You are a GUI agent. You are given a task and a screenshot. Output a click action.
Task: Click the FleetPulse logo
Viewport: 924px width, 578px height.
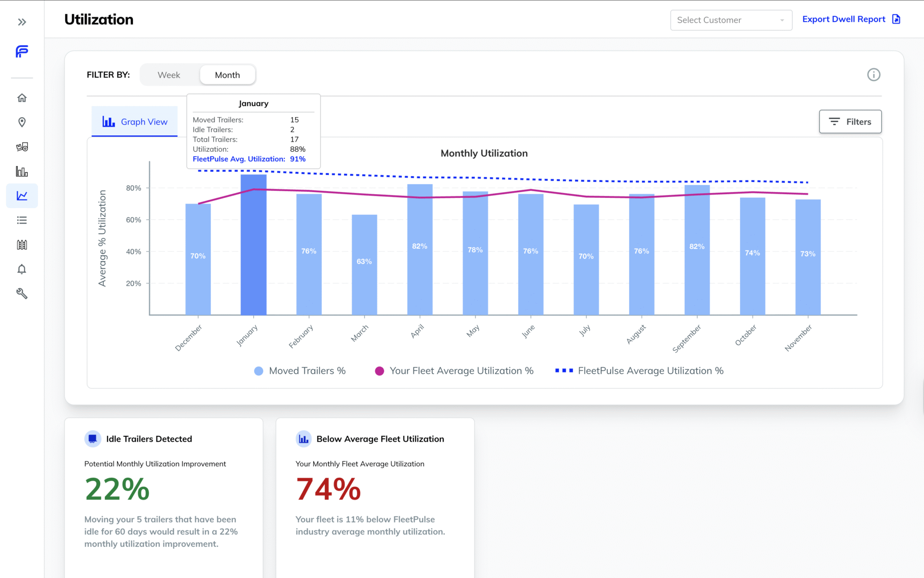tap(22, 52)
